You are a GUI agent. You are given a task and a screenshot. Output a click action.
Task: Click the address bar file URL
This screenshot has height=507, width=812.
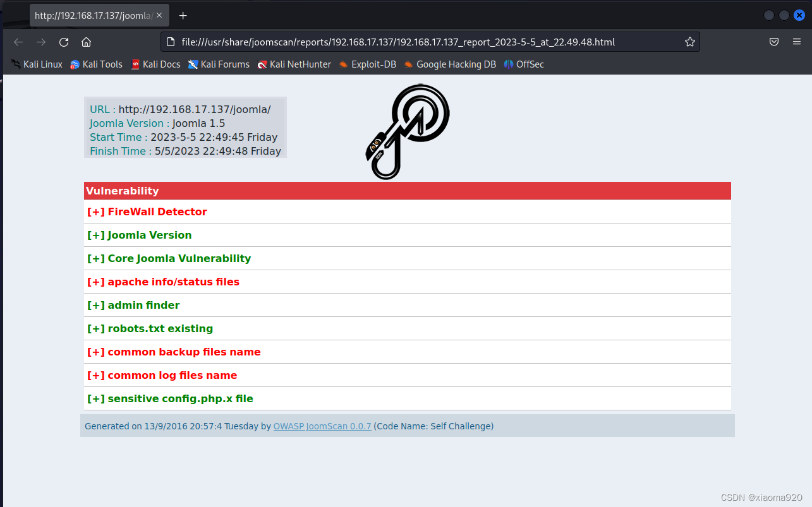click(398, 42)
